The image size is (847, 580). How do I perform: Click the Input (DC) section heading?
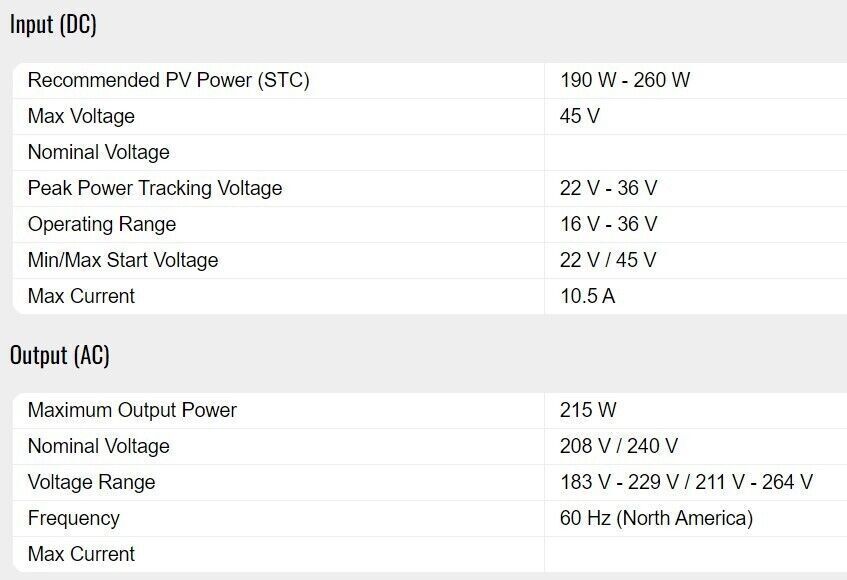(x=53, y=25)
